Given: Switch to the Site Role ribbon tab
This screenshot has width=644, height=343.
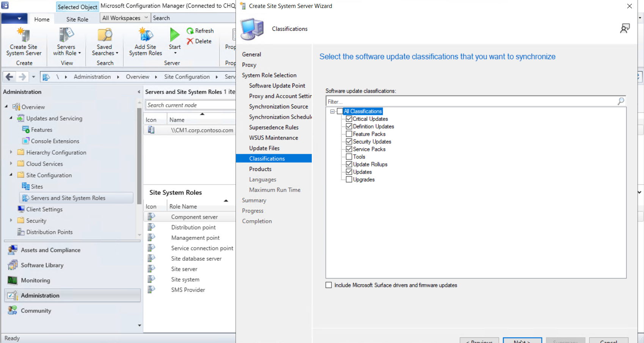Looking at the screenshot, I should coord(77,19).
